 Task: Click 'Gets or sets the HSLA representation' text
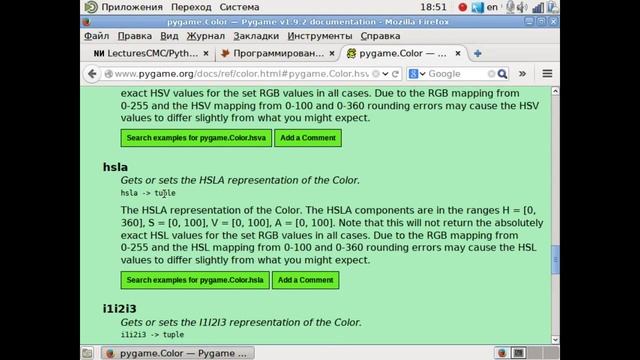[240, 180]
